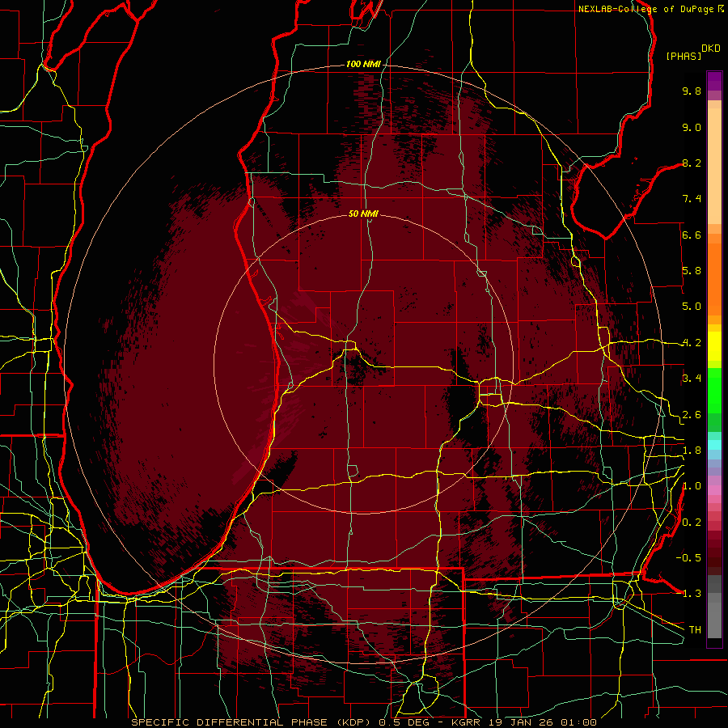Click the 5.0 scale value
This screenshot has height=728, width=728.
point(692,307)
